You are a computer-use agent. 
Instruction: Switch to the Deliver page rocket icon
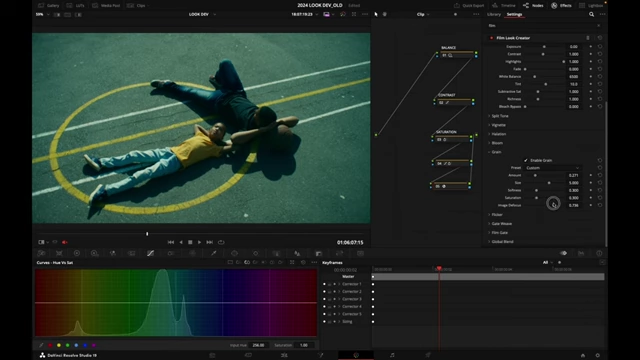pos(428,355)
